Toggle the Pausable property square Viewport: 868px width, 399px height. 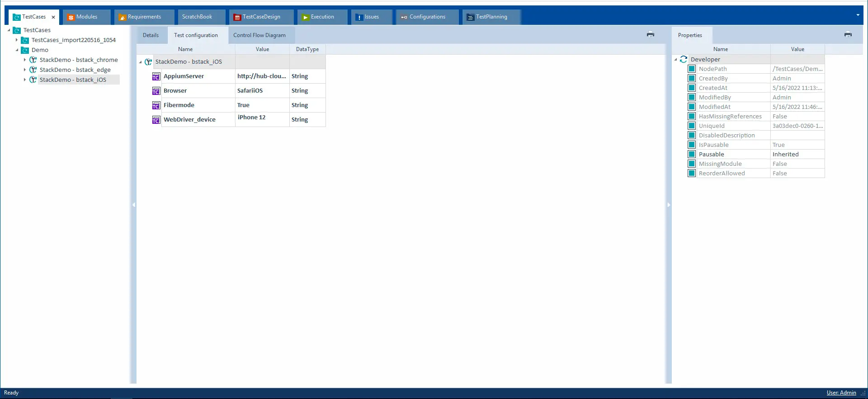tap(692, 154)
